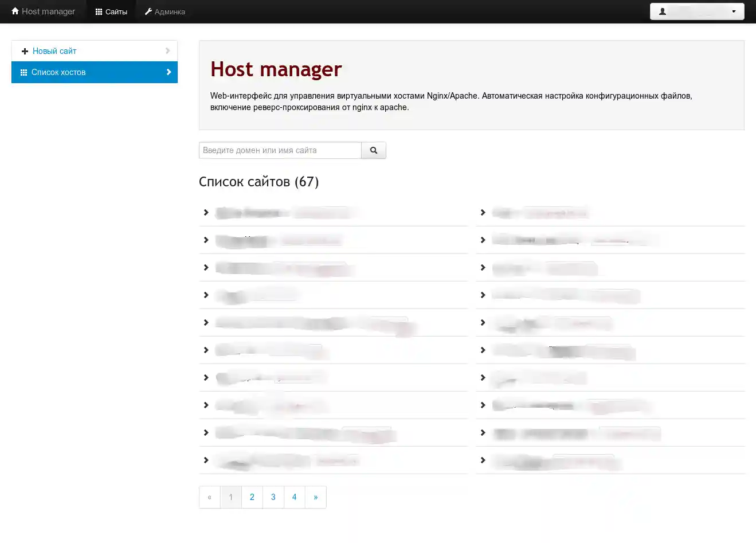Image resolution: width=756 pixels, height=543 pixels.
Task: Jump to the last page using » link
Action: pos(315,497)
